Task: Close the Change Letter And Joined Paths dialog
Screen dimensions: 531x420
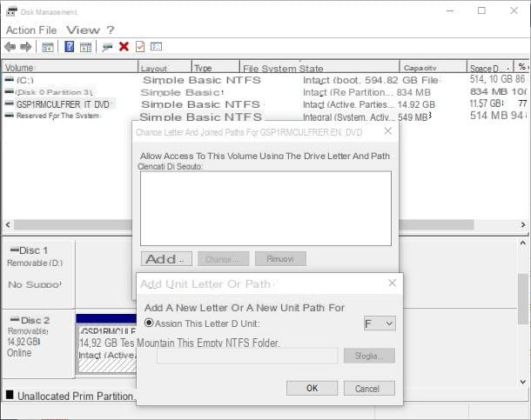Action: tap(388, 131)
